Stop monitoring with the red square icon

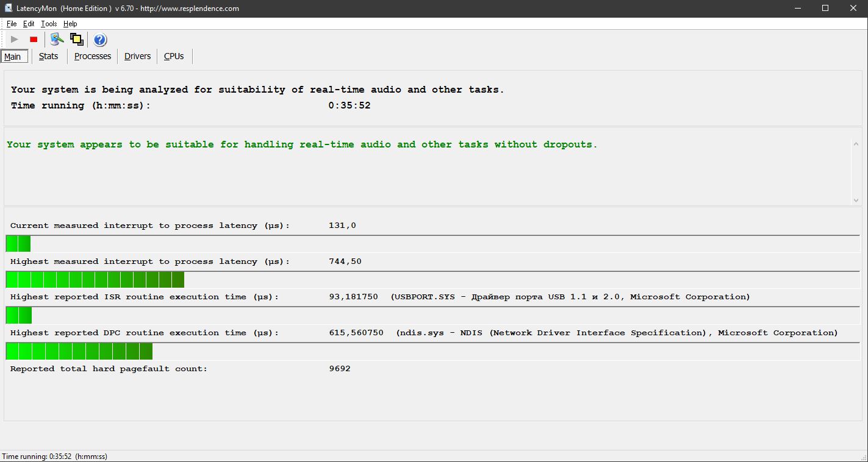pos(34,40)
